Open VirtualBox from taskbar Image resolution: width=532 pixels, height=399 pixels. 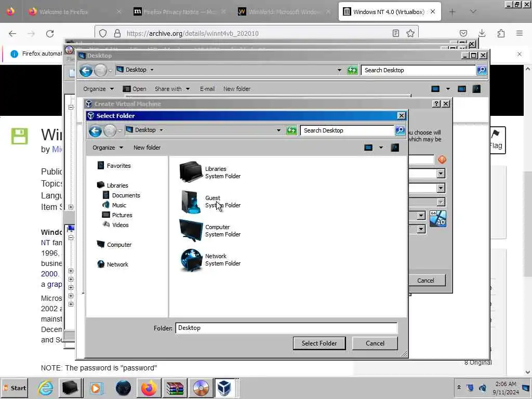(224, 388)
